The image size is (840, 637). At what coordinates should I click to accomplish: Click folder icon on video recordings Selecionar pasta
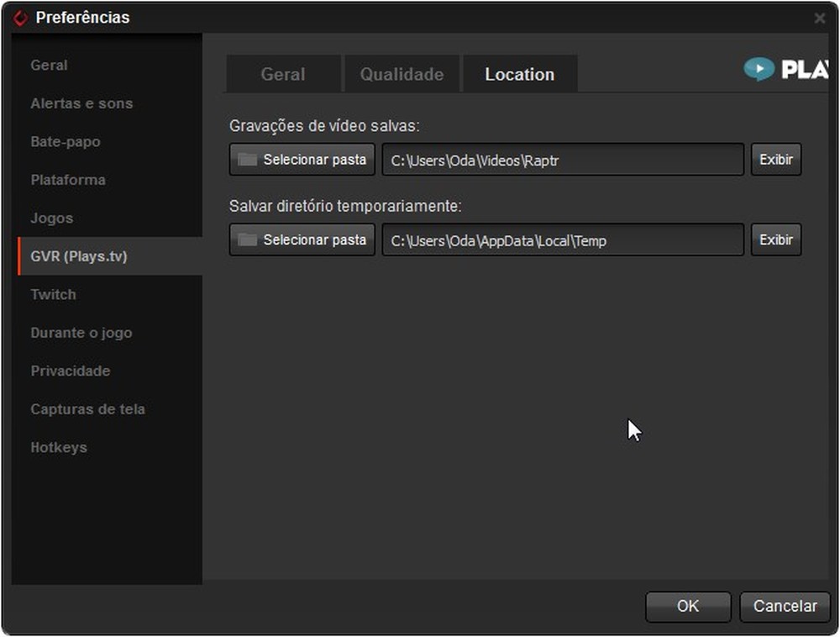(x=247, y=159)
